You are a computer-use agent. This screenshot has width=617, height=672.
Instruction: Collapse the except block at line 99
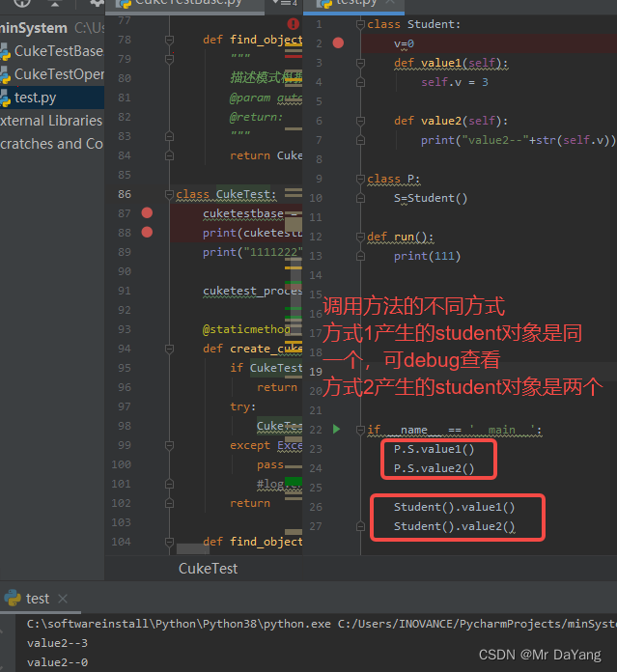point(169,445)
